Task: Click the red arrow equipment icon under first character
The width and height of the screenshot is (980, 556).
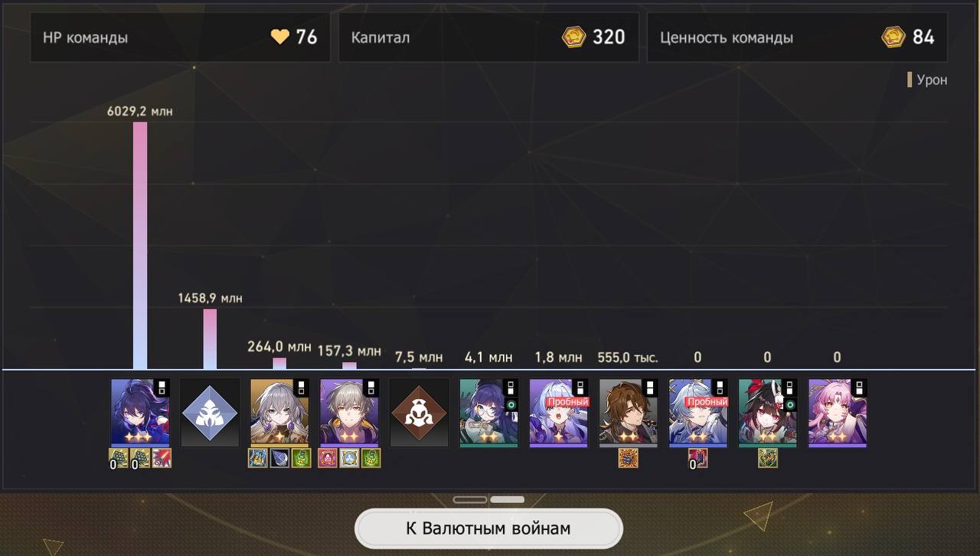Action: point(162,458)
